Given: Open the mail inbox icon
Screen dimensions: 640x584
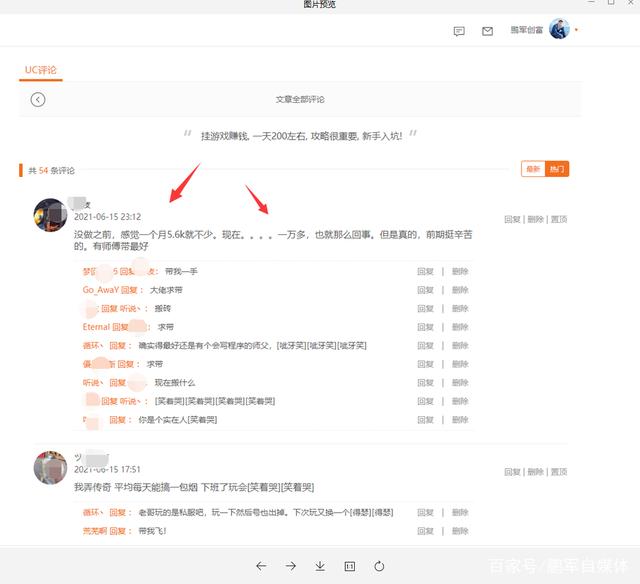Looking at the screenshot, I should 487,31.
